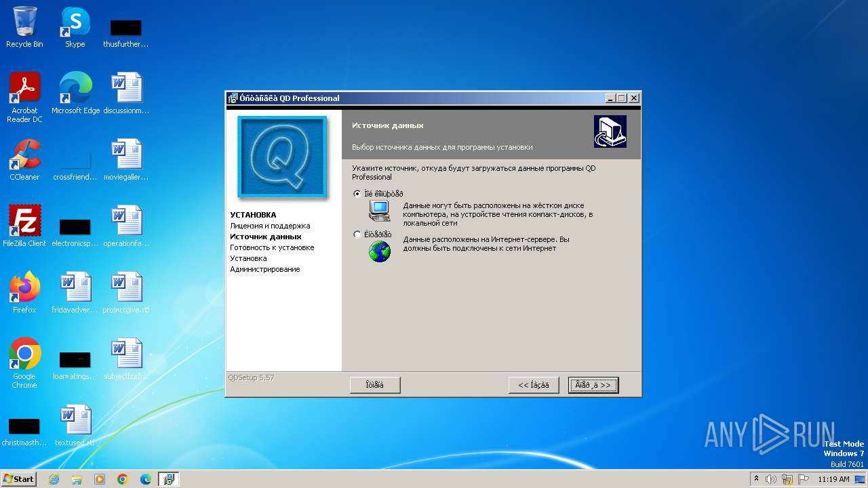
Task: Click the computer monitor source icon
Action: (x=380, y=210)
